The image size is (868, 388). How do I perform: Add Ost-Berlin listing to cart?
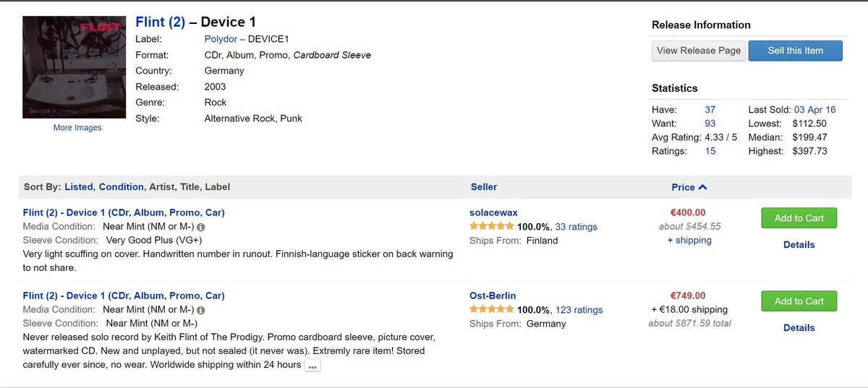pyautogui.click(x=799, y=301)
